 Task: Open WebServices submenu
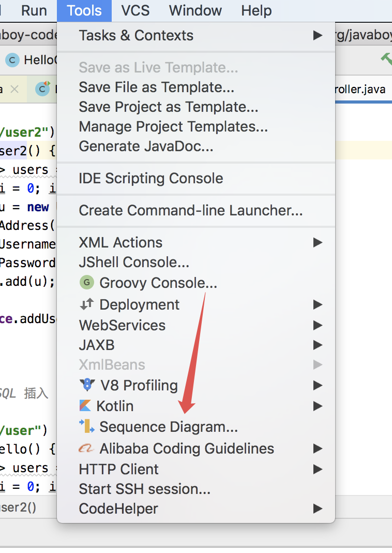tap(196, 325)
